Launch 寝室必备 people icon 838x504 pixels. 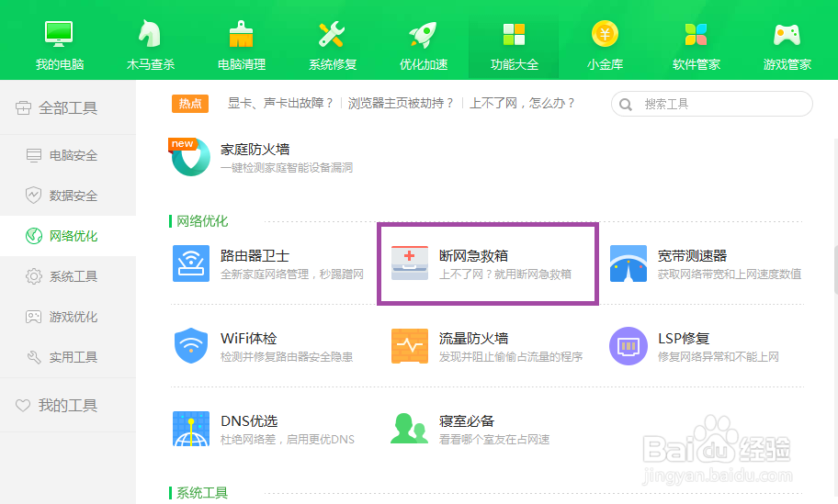(x=410, y=428)
